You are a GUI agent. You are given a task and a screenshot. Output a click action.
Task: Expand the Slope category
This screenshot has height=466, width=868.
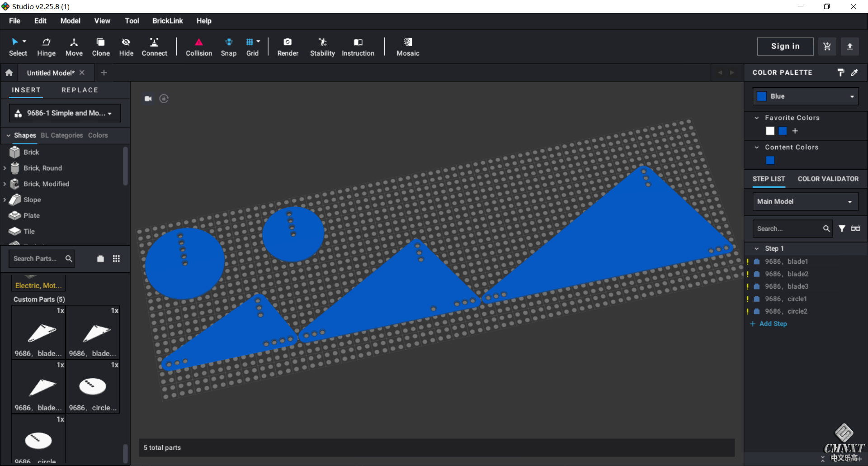5,200
